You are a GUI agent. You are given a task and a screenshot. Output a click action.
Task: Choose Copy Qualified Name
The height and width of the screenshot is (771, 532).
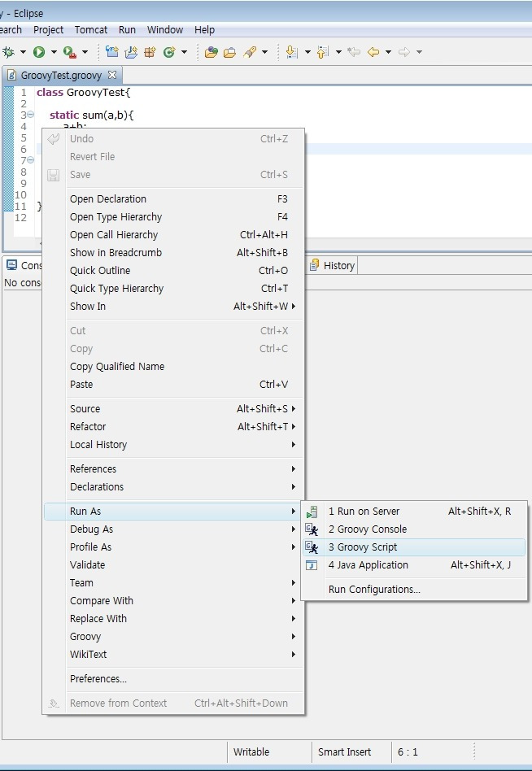(173, 366)
